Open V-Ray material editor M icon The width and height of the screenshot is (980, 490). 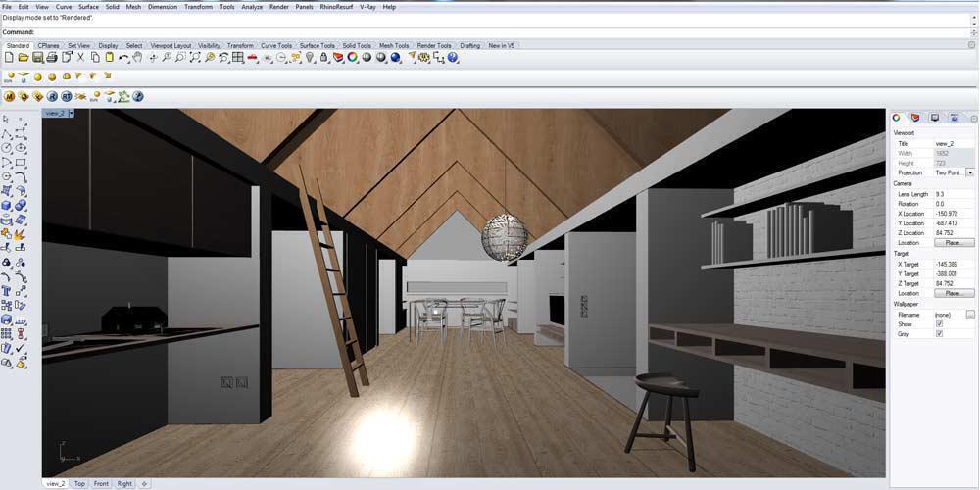coord(10,96)
